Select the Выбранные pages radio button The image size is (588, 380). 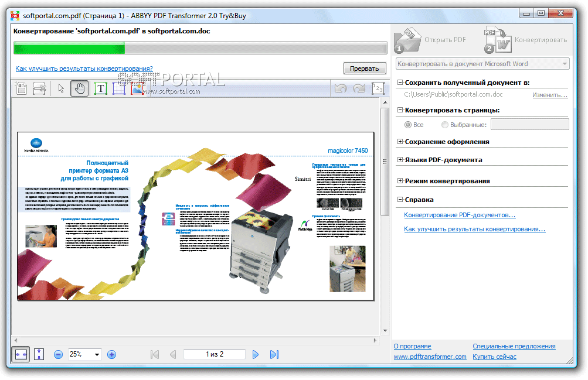[x=445, y=125]
